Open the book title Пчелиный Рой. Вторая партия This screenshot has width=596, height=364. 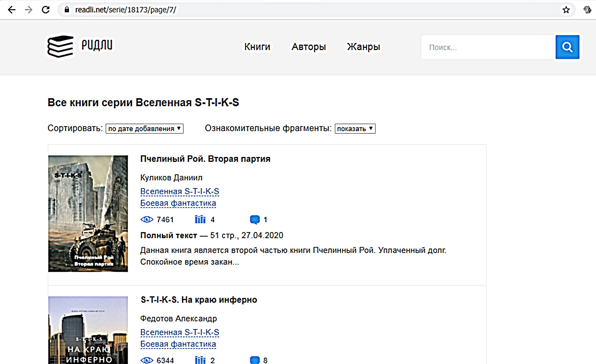point(205,159)
